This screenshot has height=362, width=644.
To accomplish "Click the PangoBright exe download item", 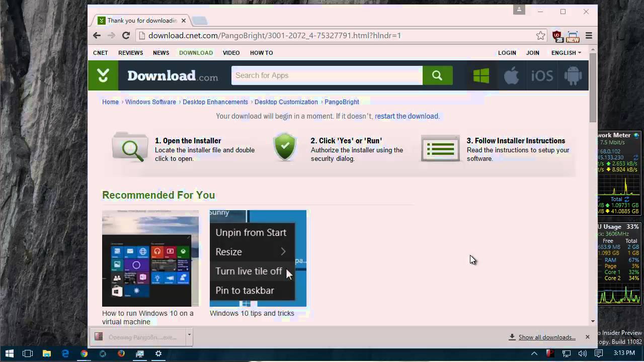I will [x=138, y=337].
